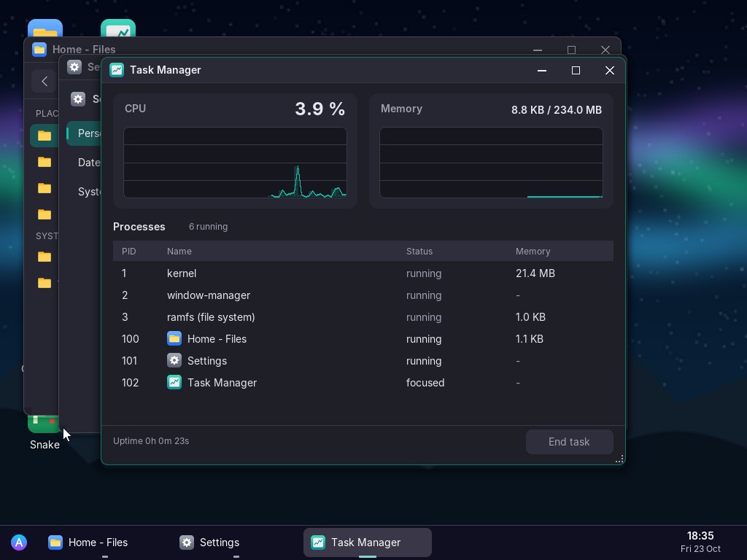Maximize the Task Manager window
This screenshot has height=560, width=747.
[576, 71]
